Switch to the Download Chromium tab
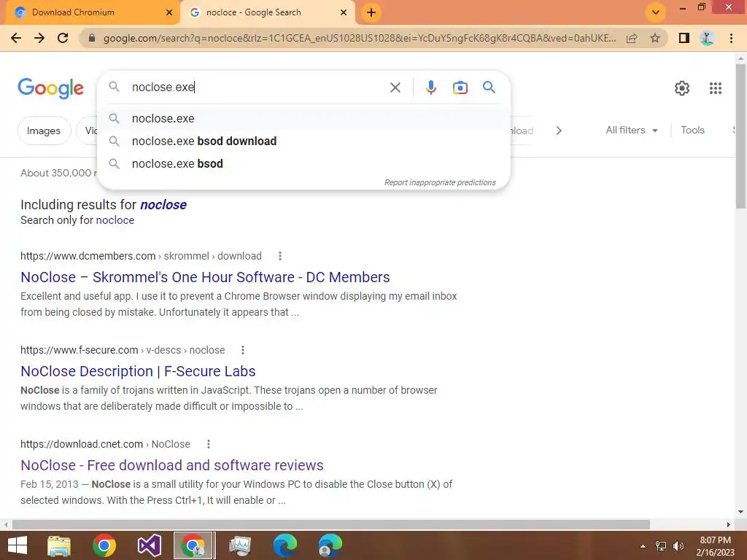 [90, 12]
